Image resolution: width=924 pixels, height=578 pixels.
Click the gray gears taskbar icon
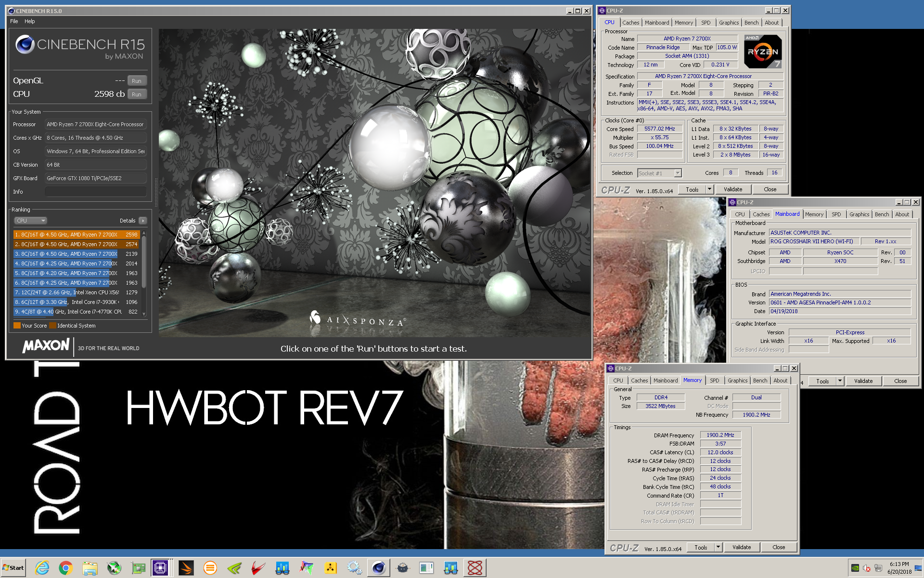354,568
